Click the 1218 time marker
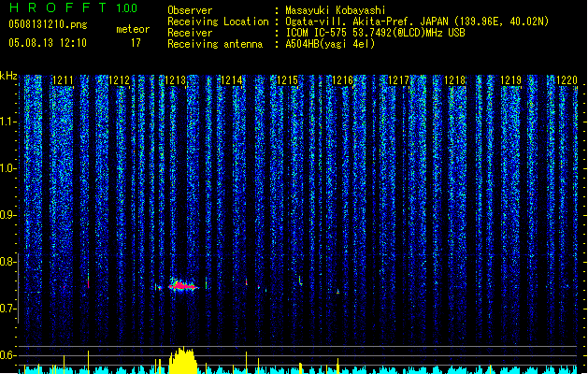Viewport: 588px width, 374px height. coord(454,80)
